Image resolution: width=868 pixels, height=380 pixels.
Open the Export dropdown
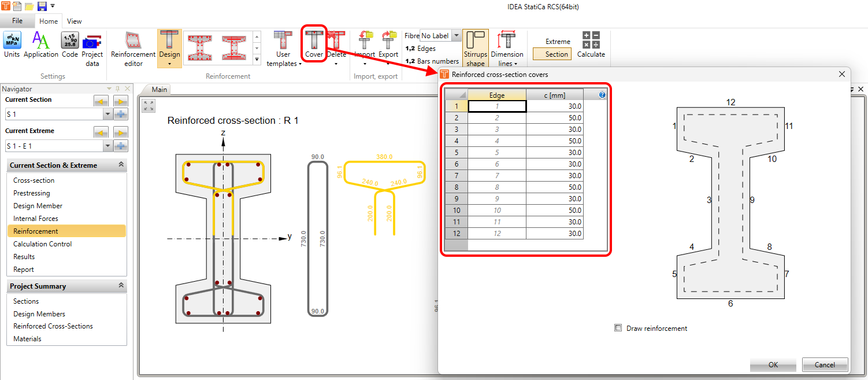coord(388,49)
